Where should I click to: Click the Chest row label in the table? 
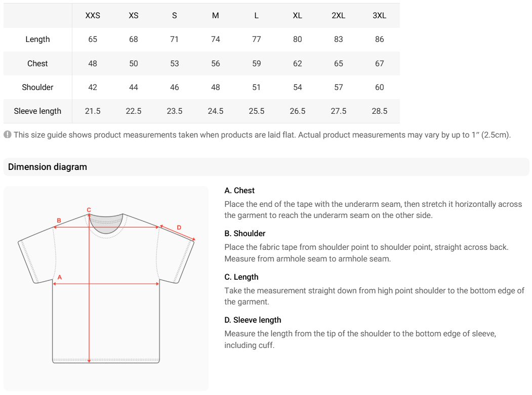[37, 64]
